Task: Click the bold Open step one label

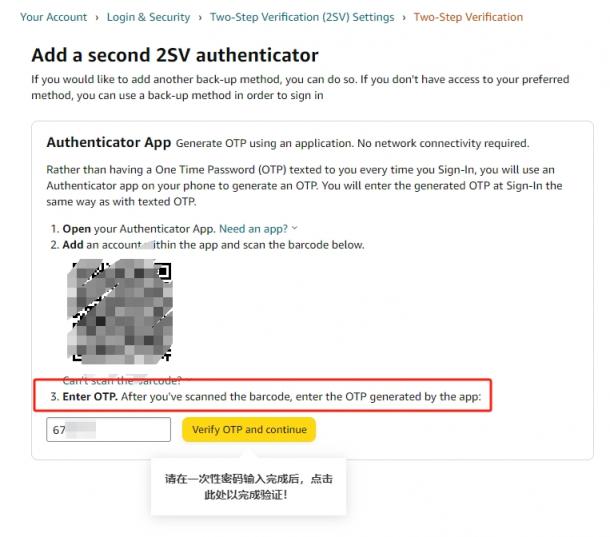Action: pos(77,229)
